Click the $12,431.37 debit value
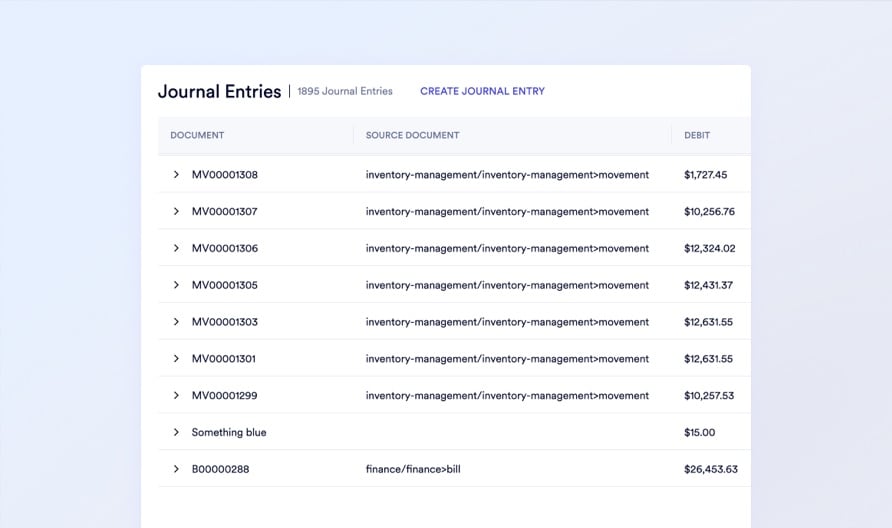 click(x=708, y=285)
